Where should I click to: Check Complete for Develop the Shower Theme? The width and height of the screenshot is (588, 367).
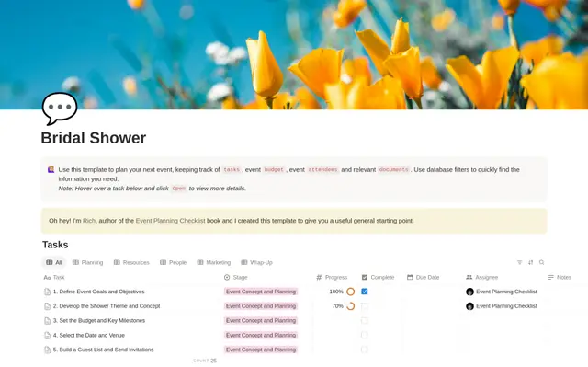click(x=365, y=306)
